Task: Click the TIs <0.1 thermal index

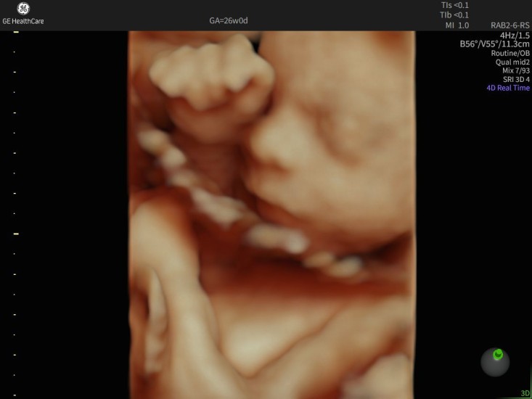Action: [x=454, y=4]
